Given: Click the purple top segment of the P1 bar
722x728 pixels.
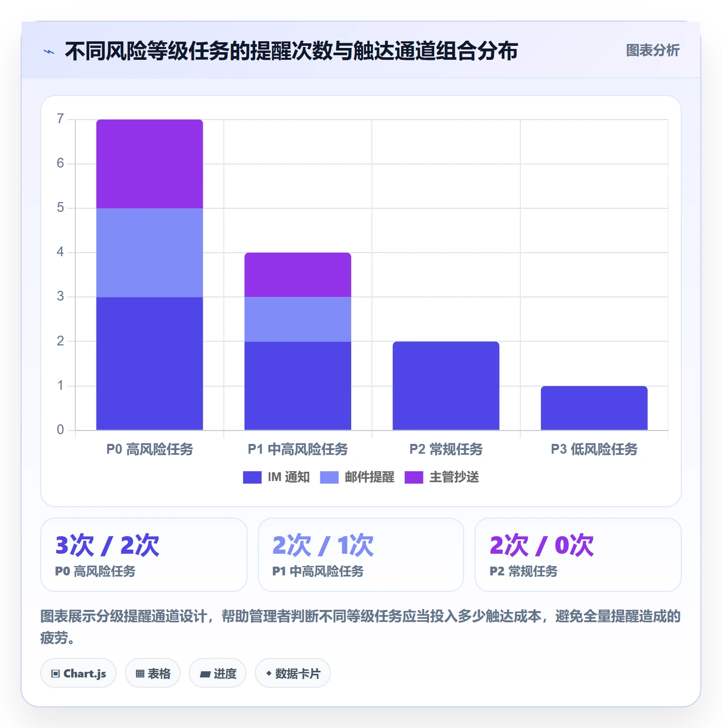Looking at the screenshot, I should [298, 275].
